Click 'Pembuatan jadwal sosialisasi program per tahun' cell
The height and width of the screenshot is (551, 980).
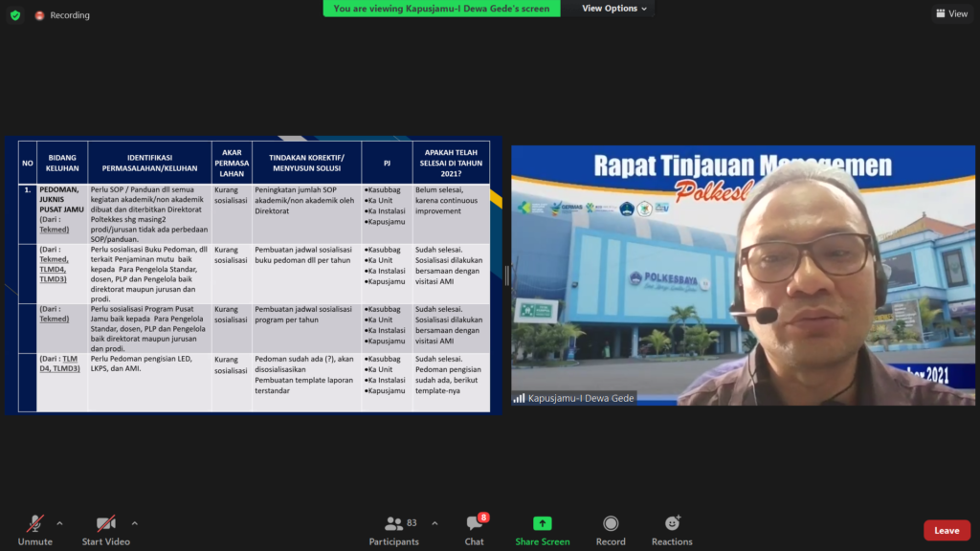coord(306,329)
